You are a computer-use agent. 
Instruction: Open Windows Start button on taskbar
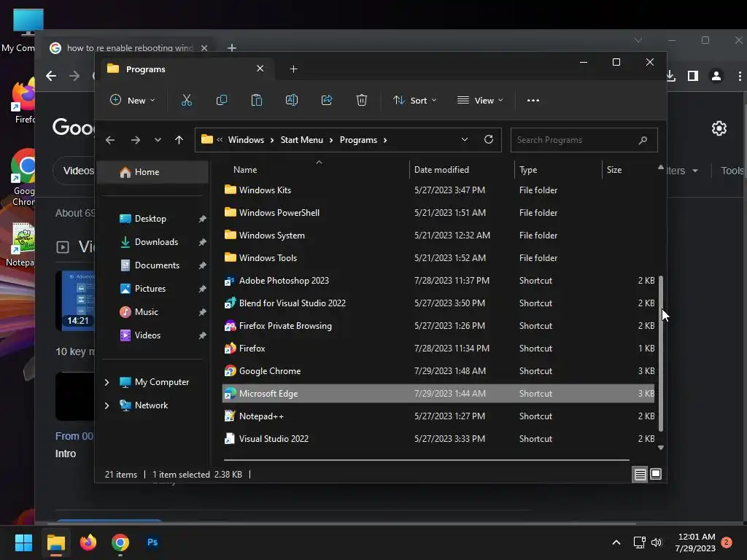pyautogui.click(x=23, y=542)
